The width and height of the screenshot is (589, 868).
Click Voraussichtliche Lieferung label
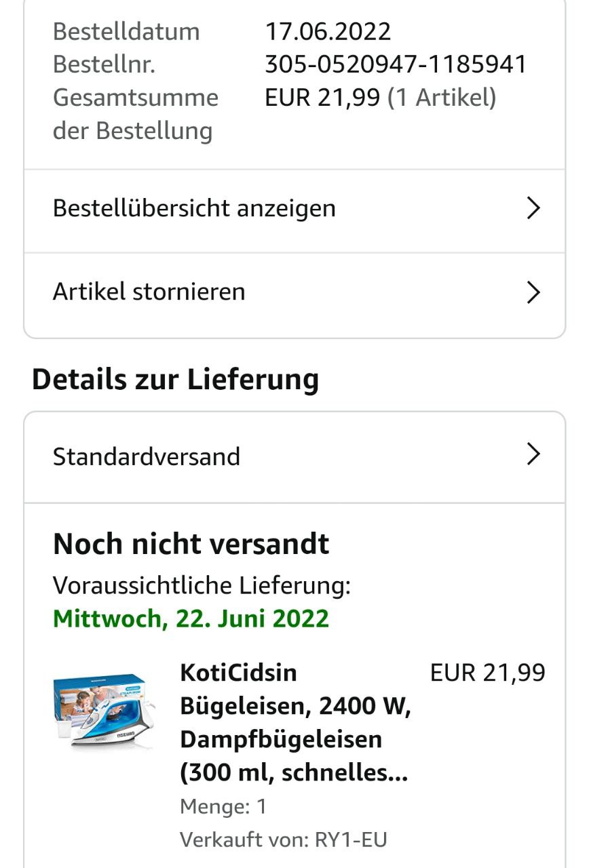click(202, 585)
